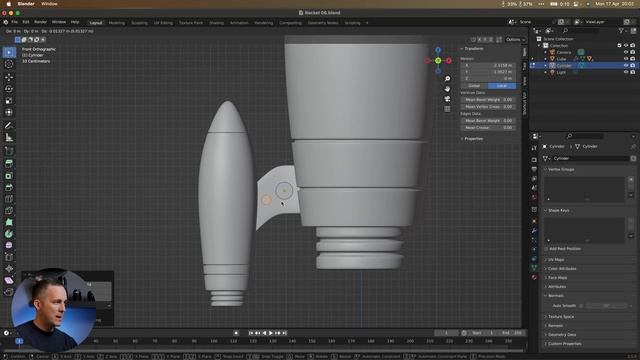Open the File menu
The width and height of the screenshot is (640, 360).
pyautogui.click(x=14, y=22)
